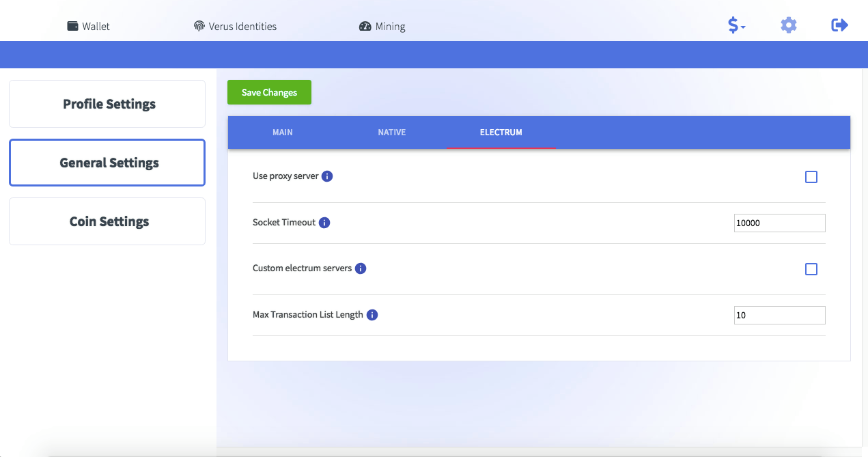Image resolution: width=868 pixels, height=457 pixels.
Task: Open the Mining section
Action: pos(382,26)
